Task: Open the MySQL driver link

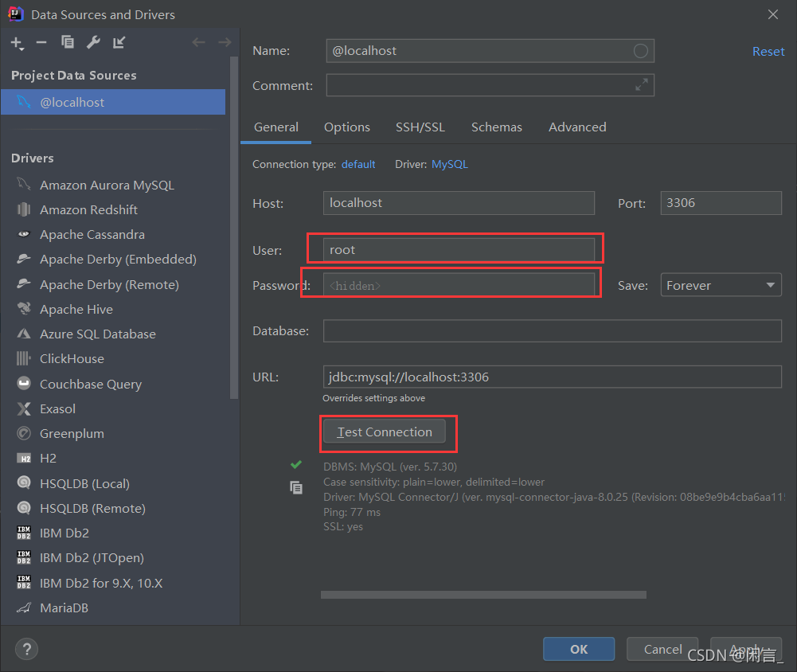Action: point(450,164)
